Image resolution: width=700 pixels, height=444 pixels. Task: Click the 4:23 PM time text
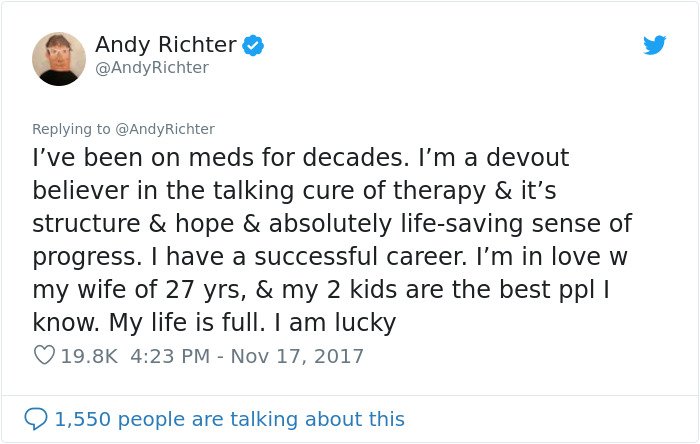coord(170,356)
